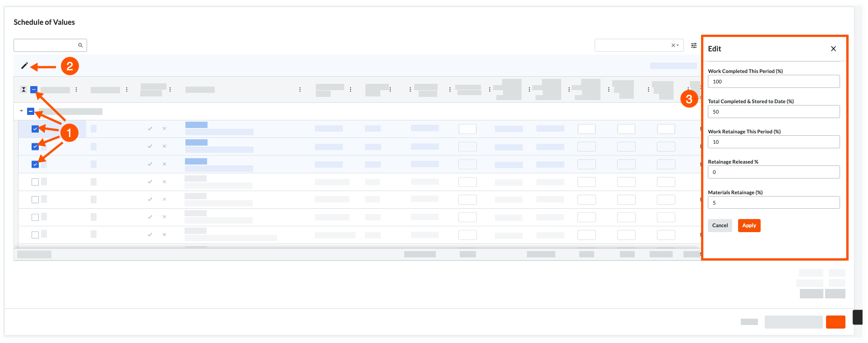Check the first empty line item checkbox

pos(35,182)
